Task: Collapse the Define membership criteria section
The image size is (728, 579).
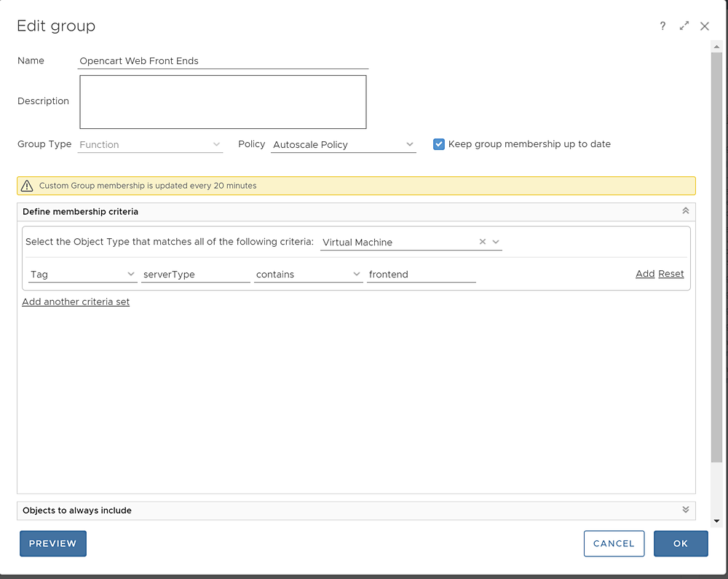Action: point(685,210)
